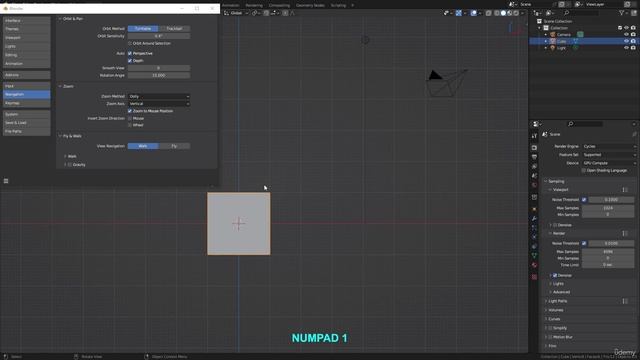Select Walk view navigation
This screenshot has height=360, width=640.
coord(143,146)
